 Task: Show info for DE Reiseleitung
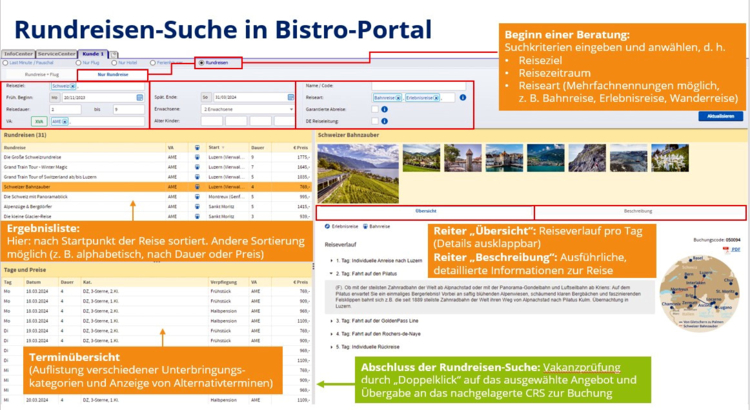384,121
